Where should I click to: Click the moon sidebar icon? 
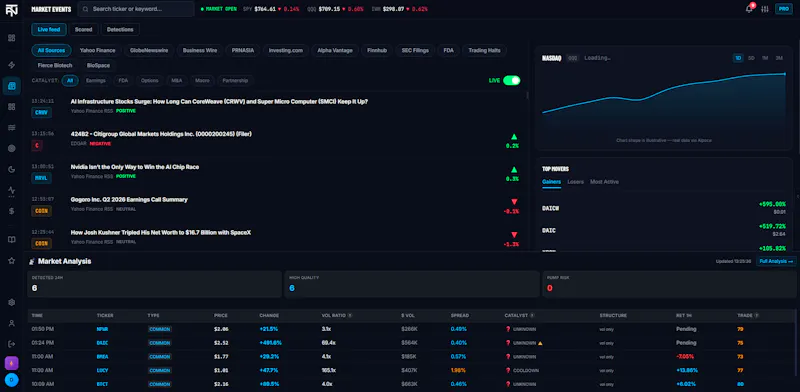pos(11,169)
